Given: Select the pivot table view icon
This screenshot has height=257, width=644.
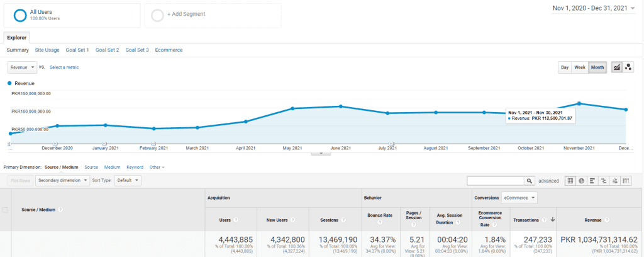Looking at the screenshot, I should [x=626, y=181].
